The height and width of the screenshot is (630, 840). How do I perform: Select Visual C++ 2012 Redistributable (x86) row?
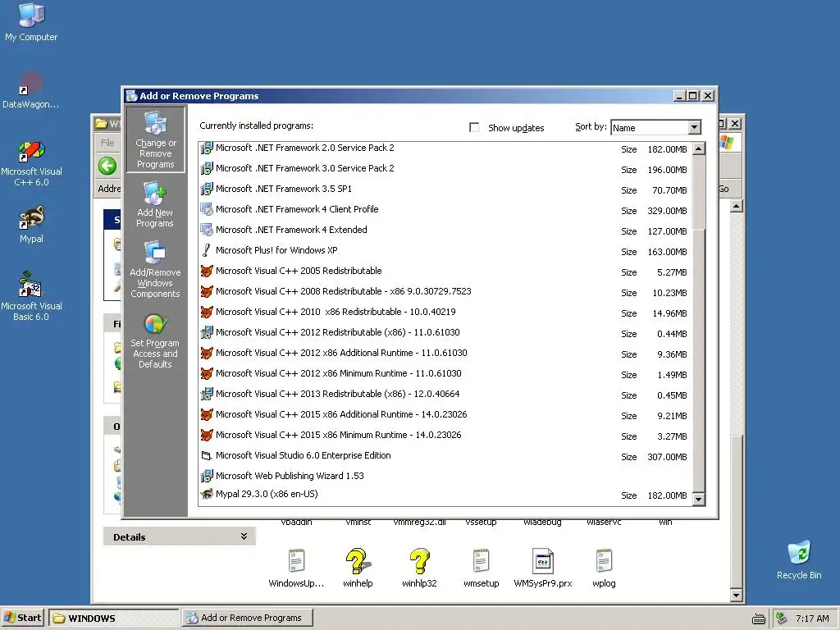click(x=445, y=333)
